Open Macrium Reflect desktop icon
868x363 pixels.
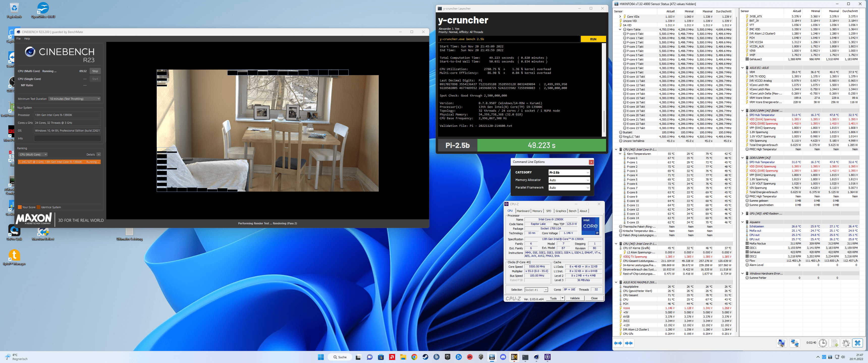[x=43, y=234]
